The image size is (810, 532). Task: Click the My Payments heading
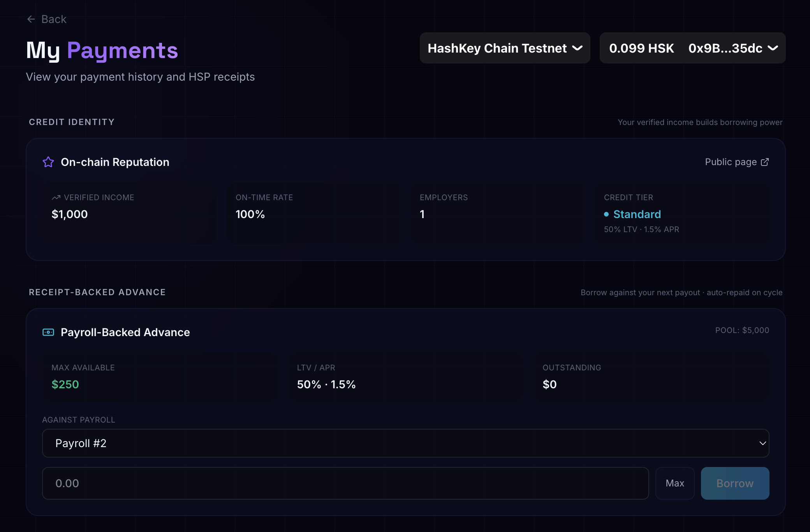click(102, 50)
